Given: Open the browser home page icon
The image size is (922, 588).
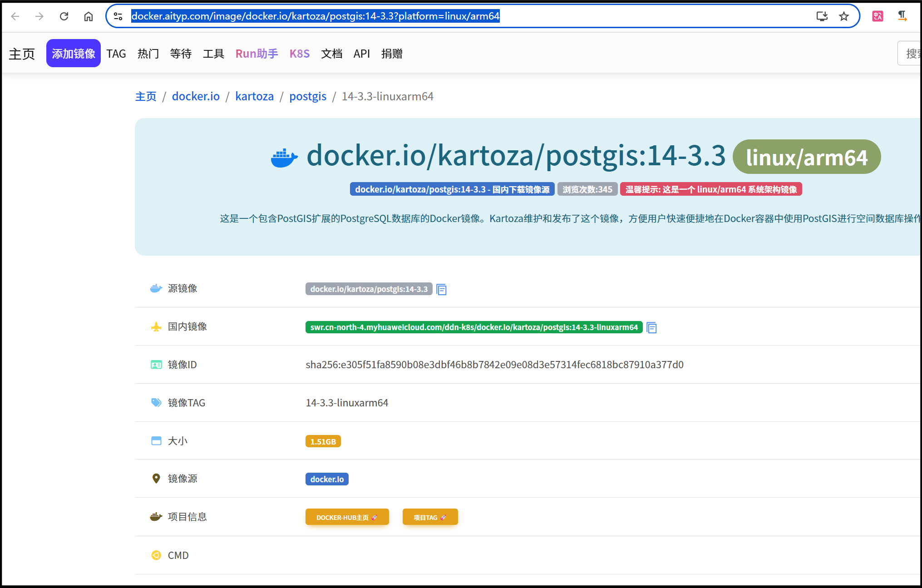Looking at the screenshot, I should click(89, 16).
